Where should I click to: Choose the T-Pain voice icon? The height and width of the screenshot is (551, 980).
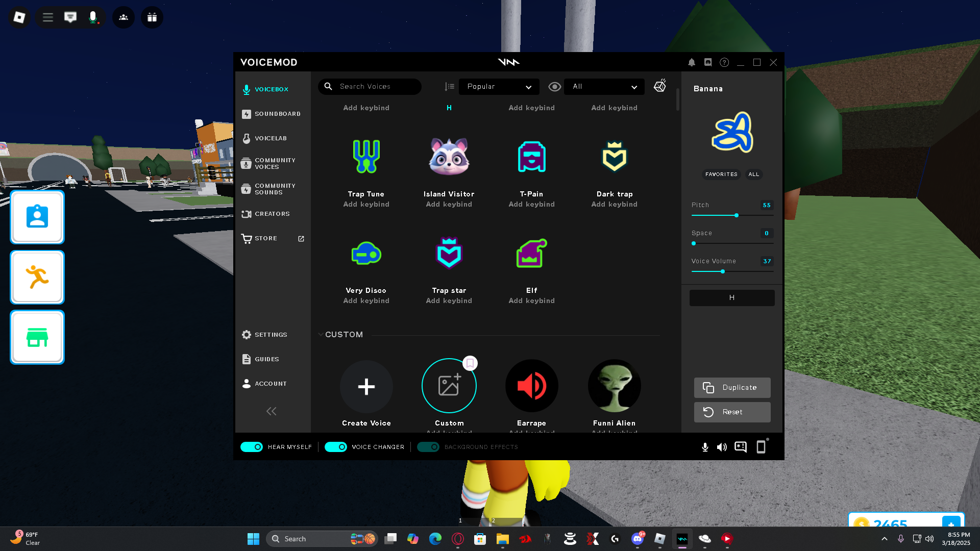[x=532, y=157]
